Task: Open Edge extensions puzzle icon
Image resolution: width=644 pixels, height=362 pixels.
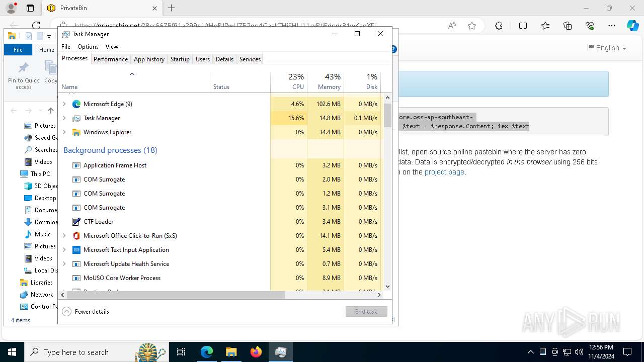Action: tap(499, 26)
